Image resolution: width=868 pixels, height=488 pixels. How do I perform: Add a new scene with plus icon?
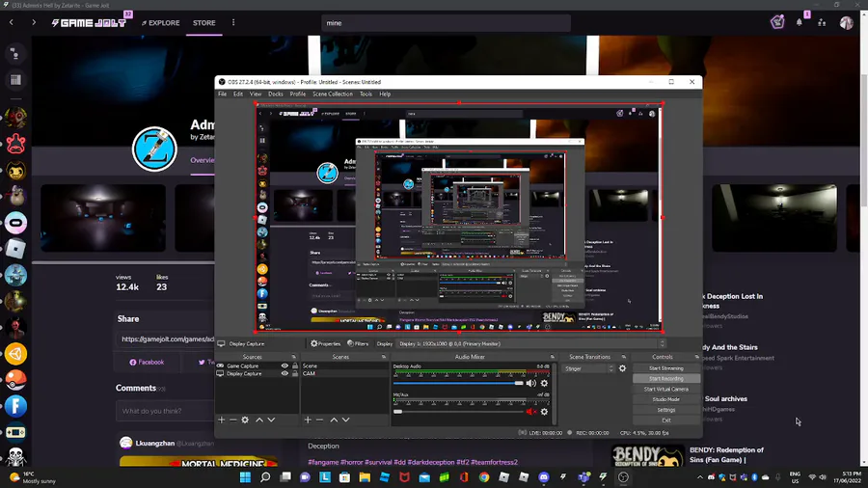[308, 420]
